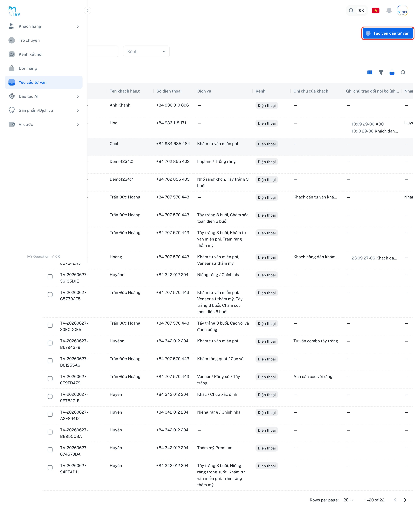Click the Kênh kết nối link icon

pos(12,54)
